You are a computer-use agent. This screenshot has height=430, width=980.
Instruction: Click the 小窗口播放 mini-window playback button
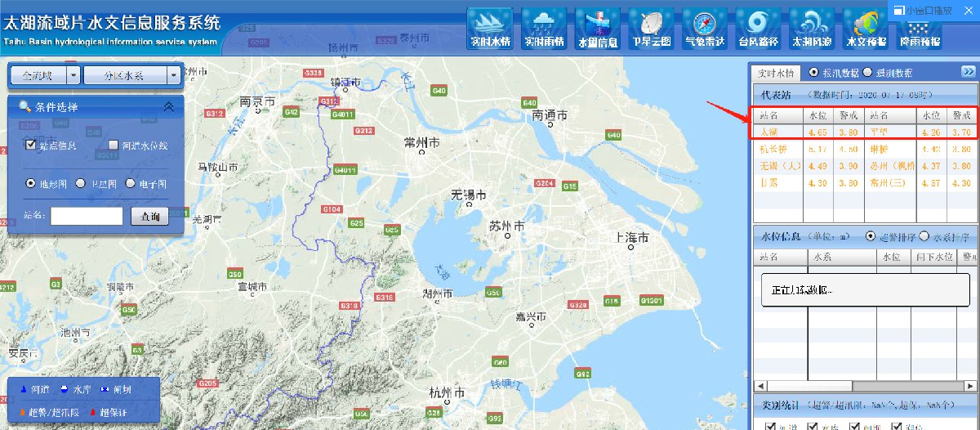coord(922,11)
